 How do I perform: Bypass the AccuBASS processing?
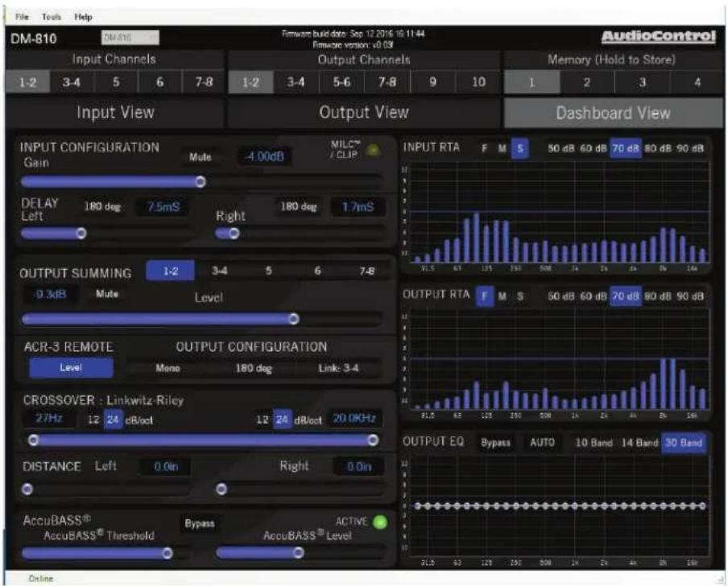point(200,523)
